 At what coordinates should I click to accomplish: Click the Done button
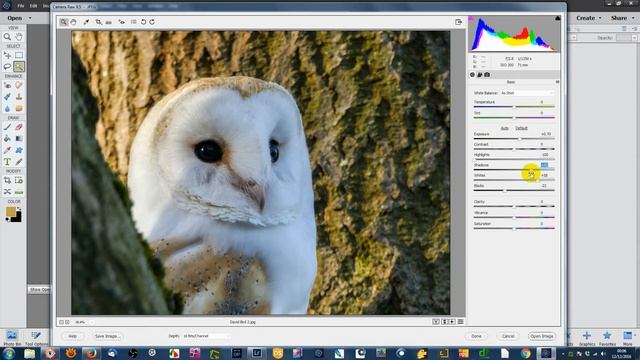[x=477, y=336]
